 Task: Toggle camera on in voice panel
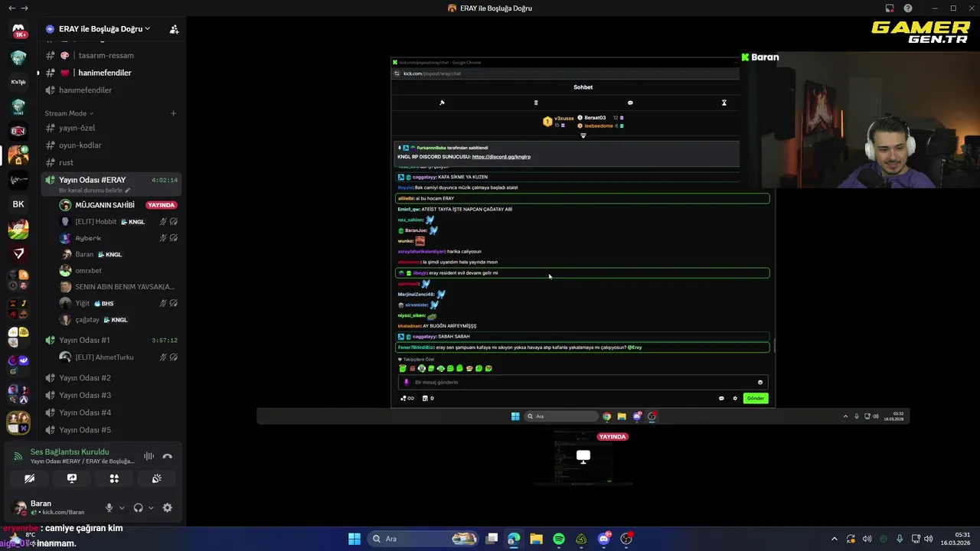29,478
